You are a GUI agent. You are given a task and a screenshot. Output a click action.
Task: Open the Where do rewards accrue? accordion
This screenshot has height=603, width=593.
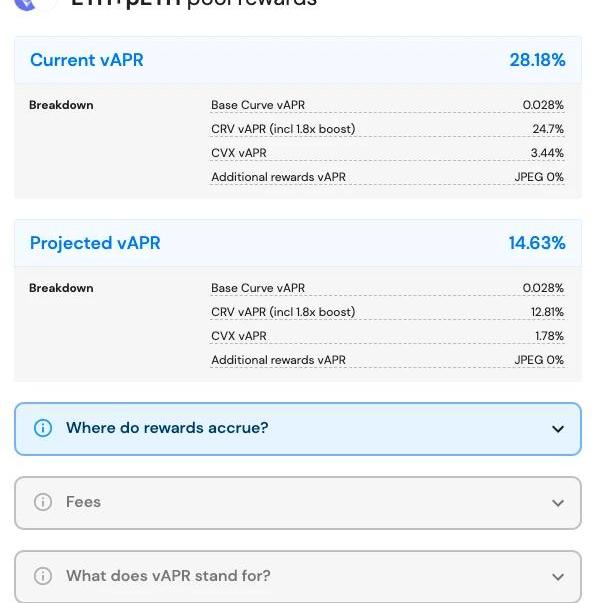[x=298, y=429]
